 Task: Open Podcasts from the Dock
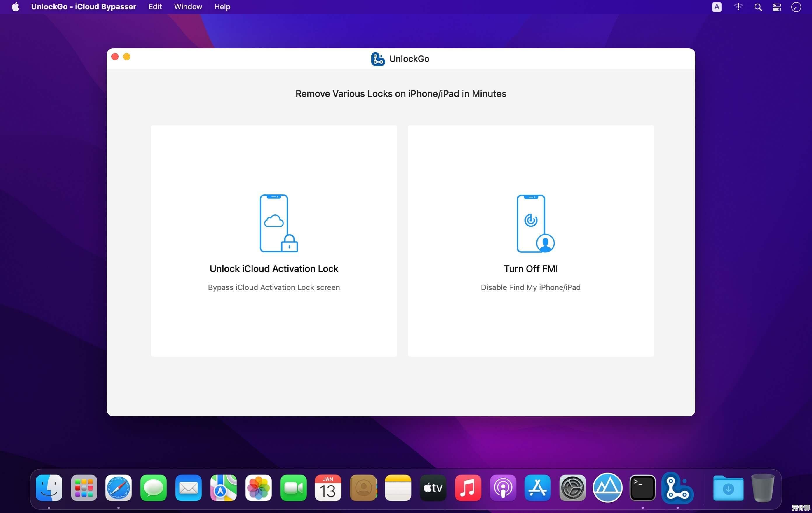coord(503,488)
